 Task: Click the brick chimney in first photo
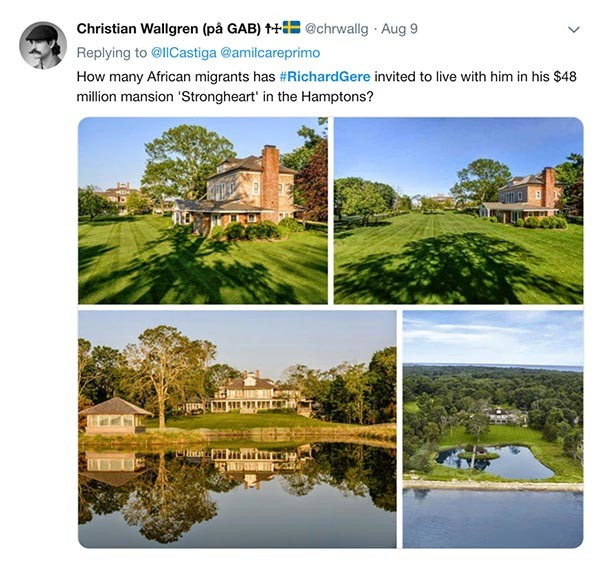click(270, 183)
